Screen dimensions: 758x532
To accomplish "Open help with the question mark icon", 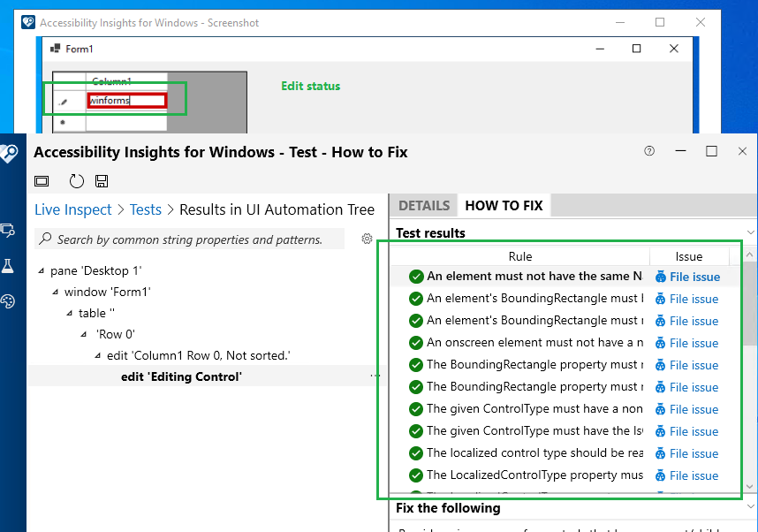I will tap(649, 151).
